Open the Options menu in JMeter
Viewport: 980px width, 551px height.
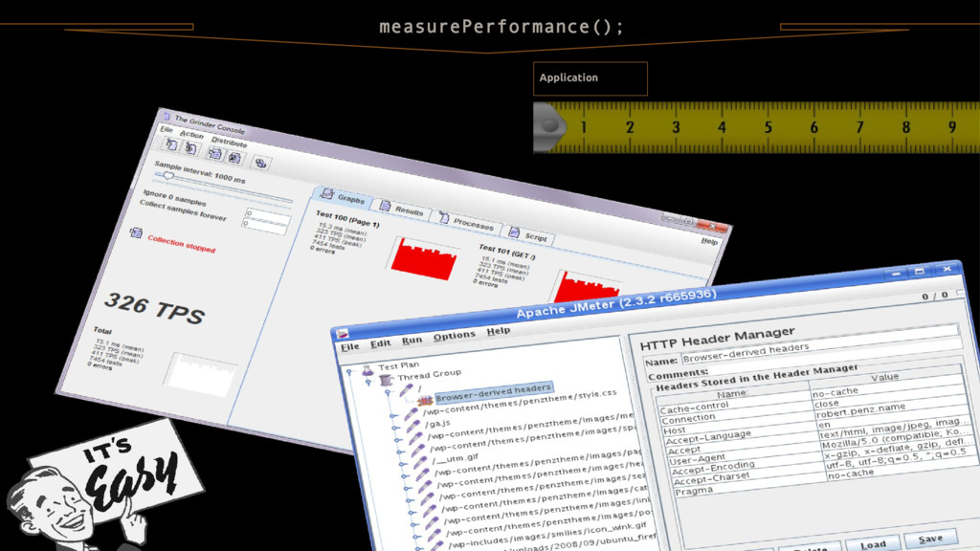pos(455,336)
